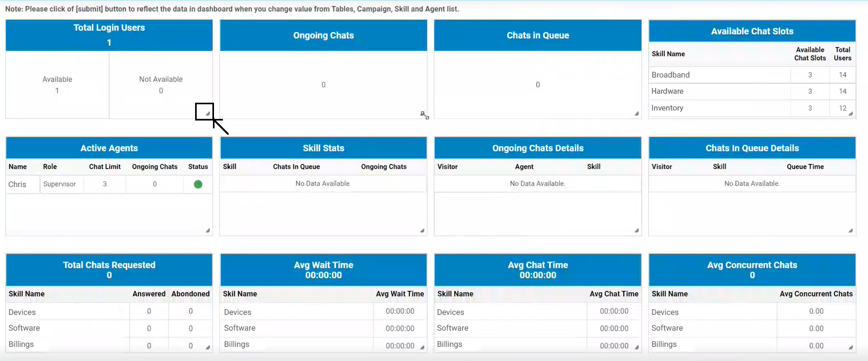Click the Total Login Users widget resize handle
The width and height of the screenshot is (868, 361).
pos(208,114)
